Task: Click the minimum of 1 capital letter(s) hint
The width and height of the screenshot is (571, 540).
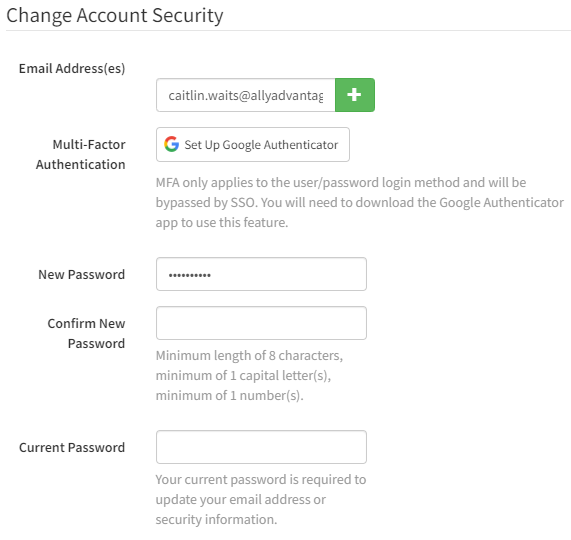Action: point(243,375)
